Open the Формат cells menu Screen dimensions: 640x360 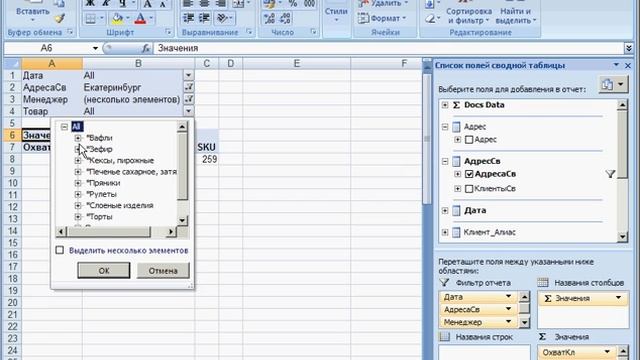click(x=382, y=18)
